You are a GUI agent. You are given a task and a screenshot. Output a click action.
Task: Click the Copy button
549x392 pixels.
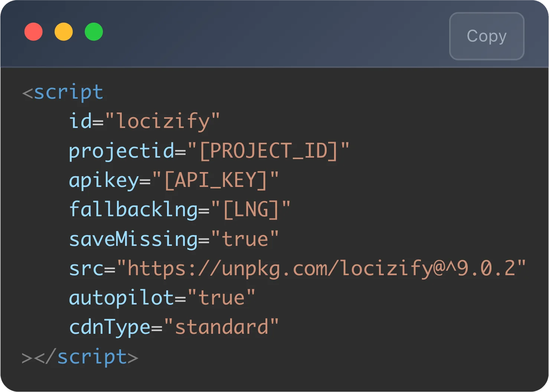(486, 36)
